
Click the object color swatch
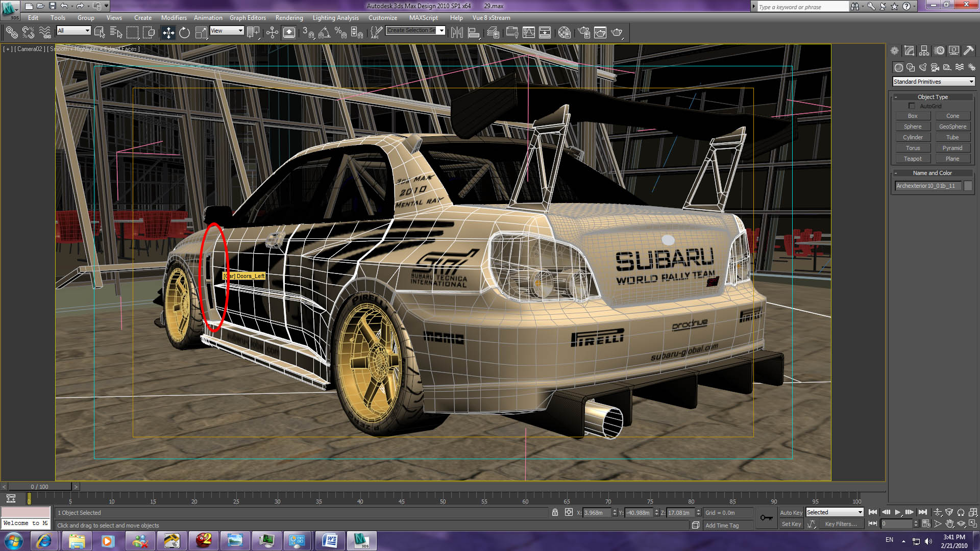(x=968, y=186)
